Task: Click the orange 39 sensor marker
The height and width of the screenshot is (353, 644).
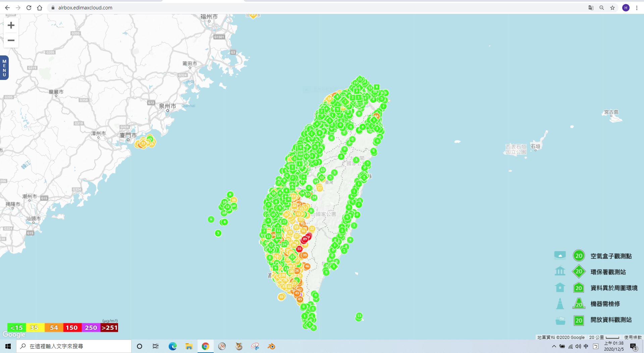Action: click(305, 255)
